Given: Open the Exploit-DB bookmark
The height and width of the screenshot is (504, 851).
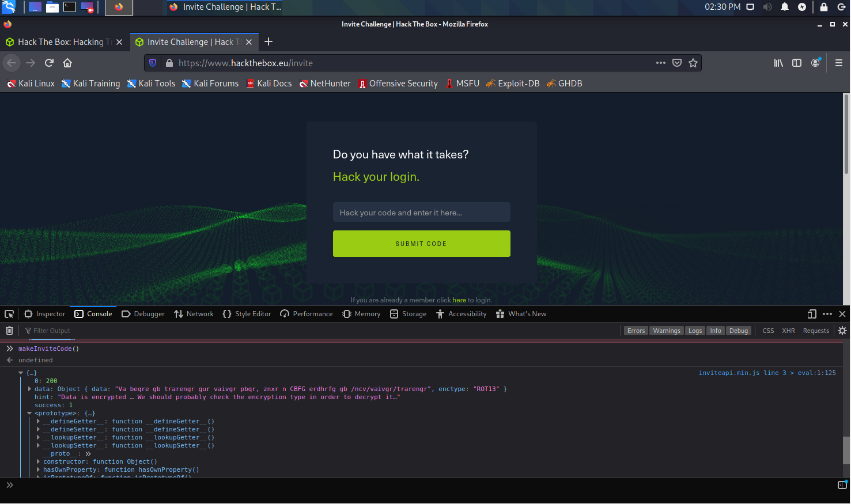Looking at the screenshot, I should point(513,84).
